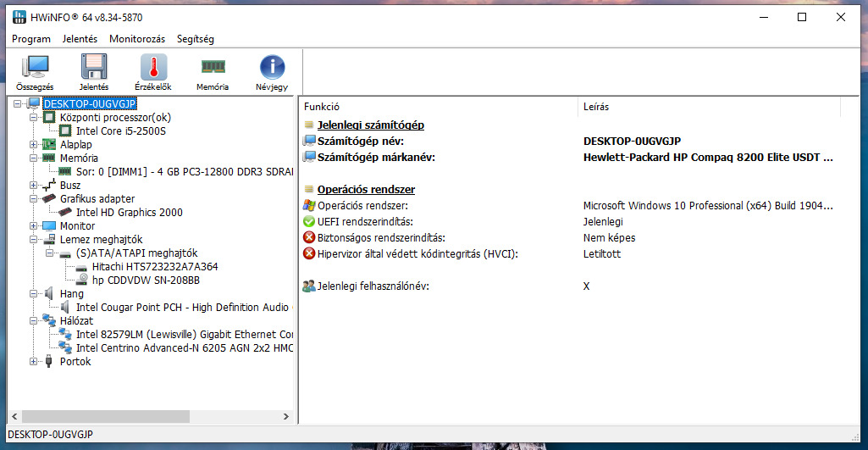
Task: Expand the Monitor tree node
Action: [33, 226]
